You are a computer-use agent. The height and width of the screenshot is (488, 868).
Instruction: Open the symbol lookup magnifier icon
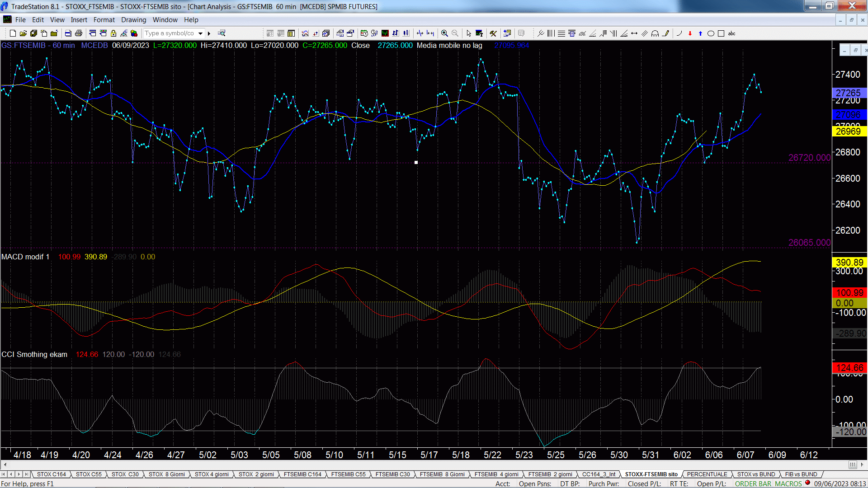[222, 33]
